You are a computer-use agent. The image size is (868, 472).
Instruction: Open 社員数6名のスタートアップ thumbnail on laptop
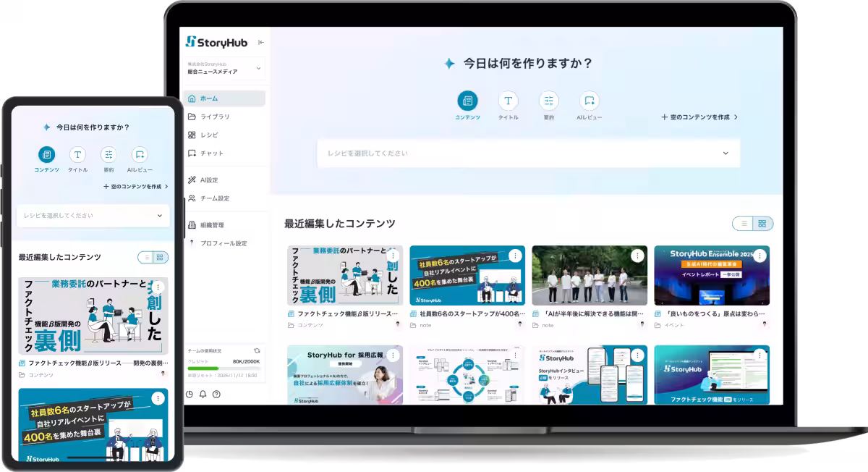pyautogui.click(x=467, y=275)
